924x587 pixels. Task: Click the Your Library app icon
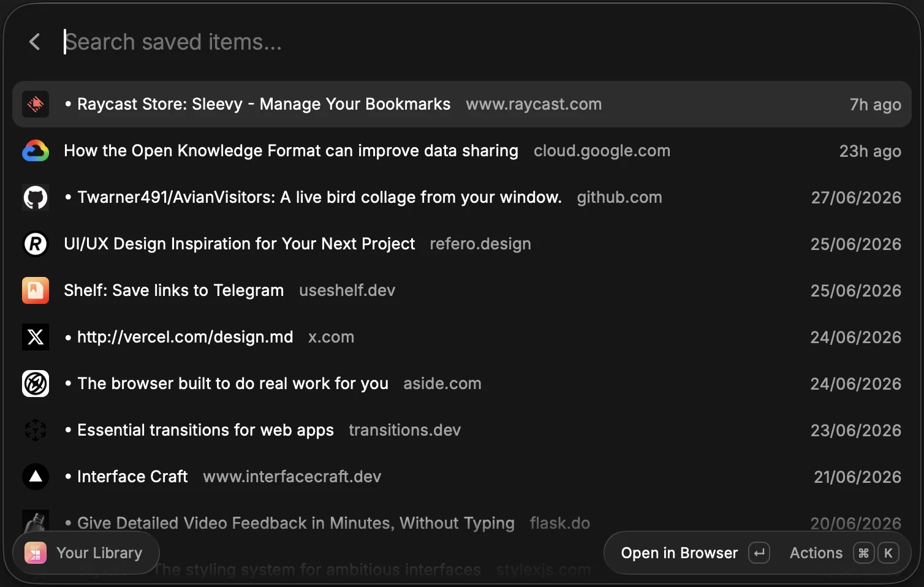(36, 553)
